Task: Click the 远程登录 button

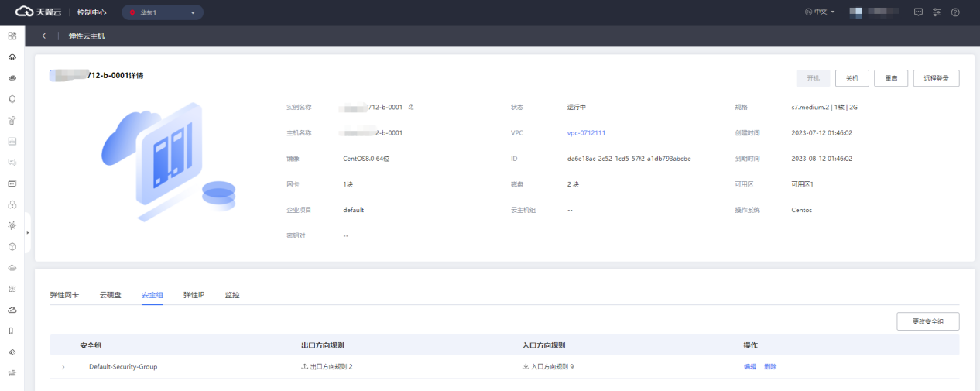Action: (x=936, y=78)
